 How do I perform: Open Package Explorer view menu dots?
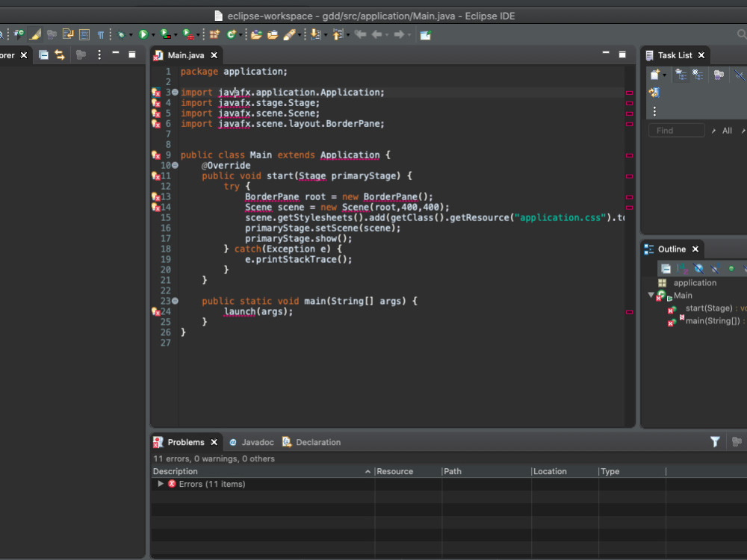pos(99,55)
